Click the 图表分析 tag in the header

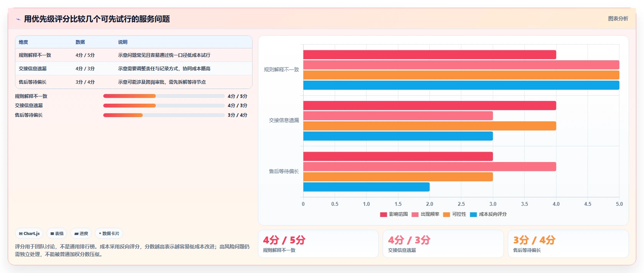(x=618, y=18)
